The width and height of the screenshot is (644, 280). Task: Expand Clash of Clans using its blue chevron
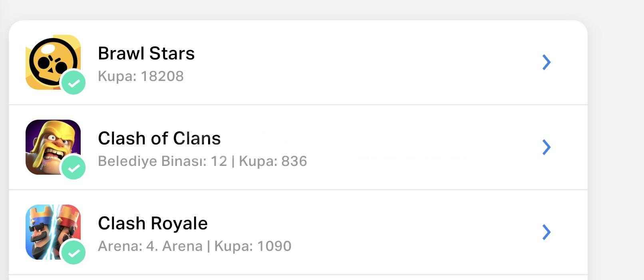point(547,147)
